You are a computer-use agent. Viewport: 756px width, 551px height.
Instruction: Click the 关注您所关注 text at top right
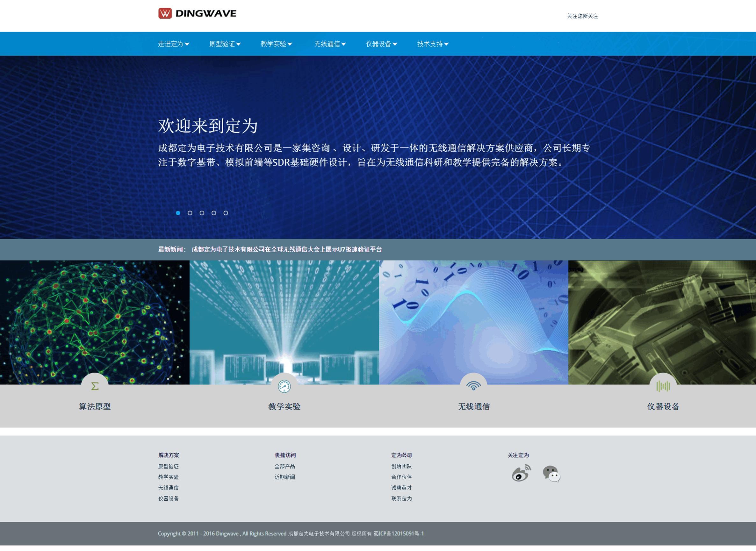point(582,16)
